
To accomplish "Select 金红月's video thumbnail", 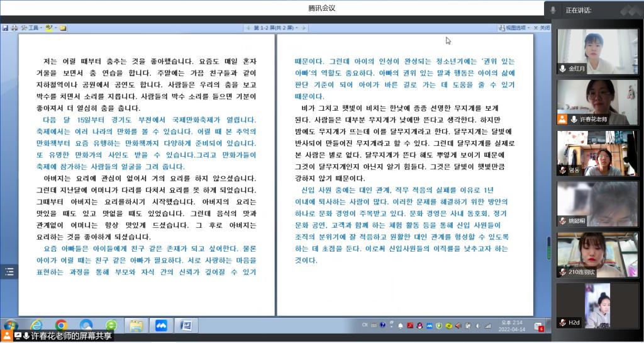I will 589,52.
